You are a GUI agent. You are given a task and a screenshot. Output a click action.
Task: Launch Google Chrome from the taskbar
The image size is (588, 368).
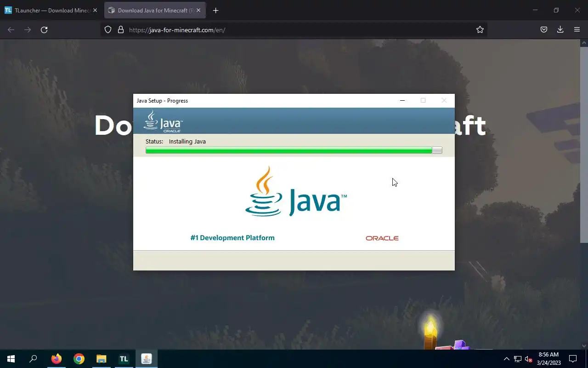point(79,359)
